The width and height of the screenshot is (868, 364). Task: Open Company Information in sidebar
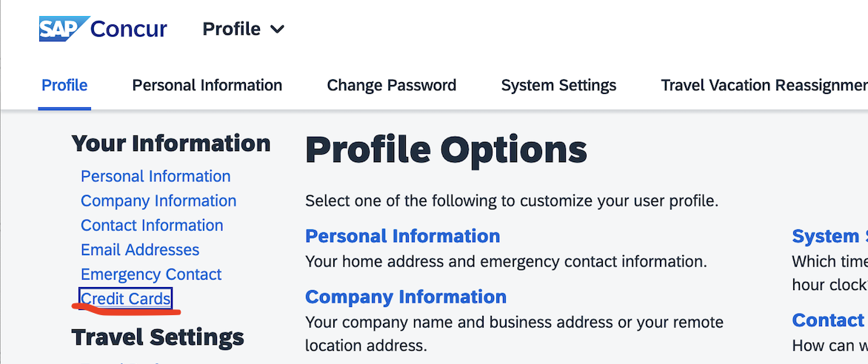tap(158, 200)
